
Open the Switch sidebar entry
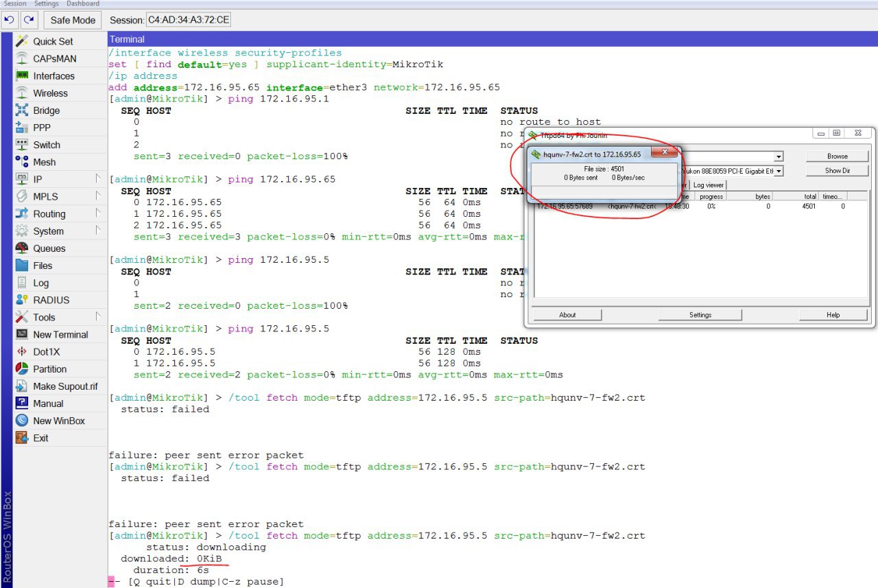pyautogui.click(x=60, y=145)
